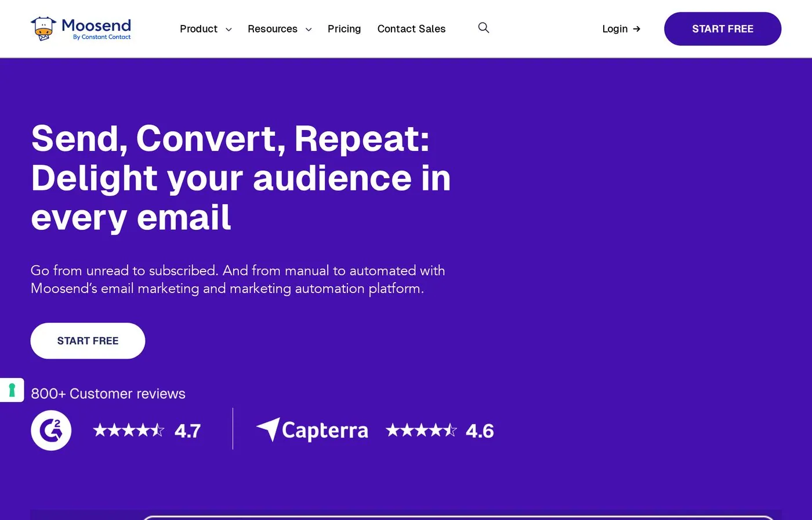Image resolution: width=812 pixels, height=520 pixels.
Task: Go to the Pricing page
Action: click(344, 29)
